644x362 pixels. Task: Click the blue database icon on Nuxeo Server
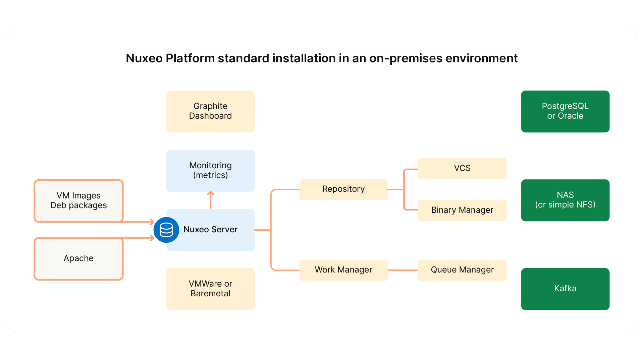166,230
